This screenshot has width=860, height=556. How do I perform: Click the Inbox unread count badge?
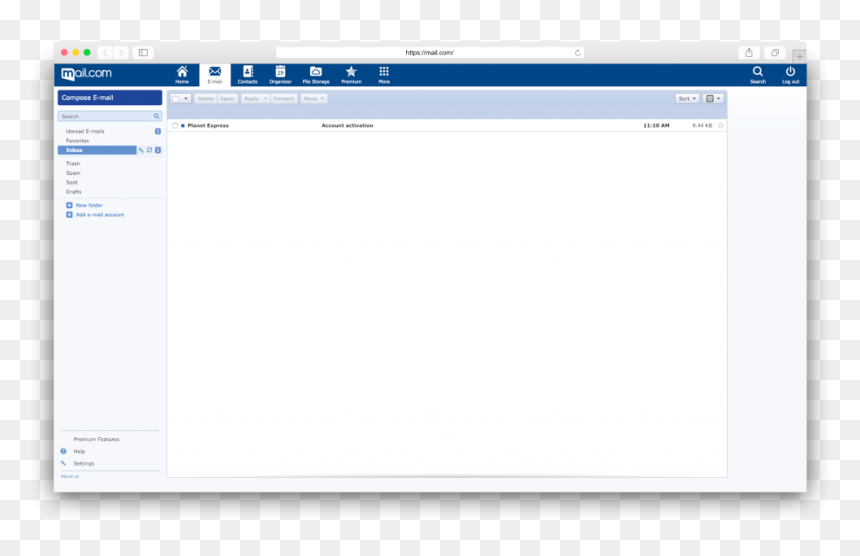(x=158, y=150)
